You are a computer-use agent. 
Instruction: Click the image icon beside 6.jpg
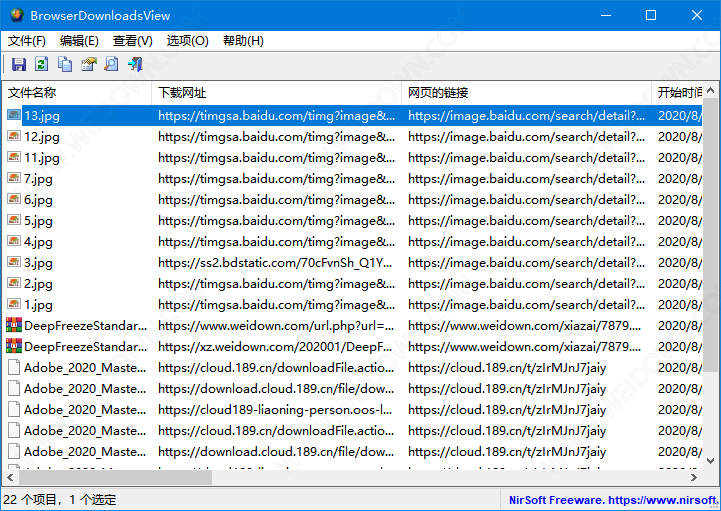[x=14, y=199]
